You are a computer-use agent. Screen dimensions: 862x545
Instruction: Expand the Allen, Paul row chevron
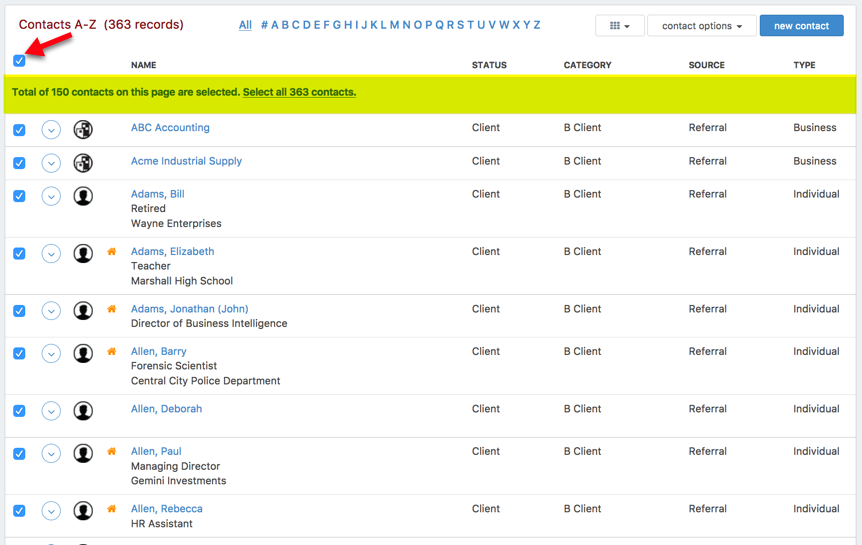tap(51, 453)
